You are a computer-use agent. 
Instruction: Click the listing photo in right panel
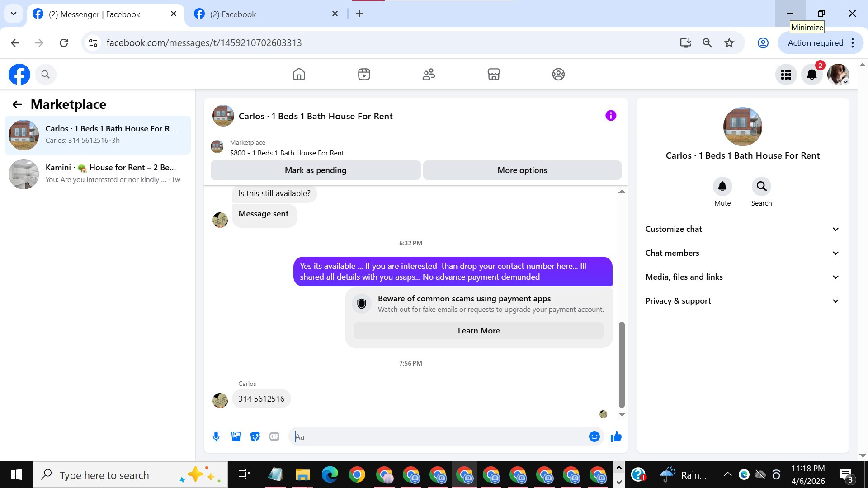tap(742, 127)
